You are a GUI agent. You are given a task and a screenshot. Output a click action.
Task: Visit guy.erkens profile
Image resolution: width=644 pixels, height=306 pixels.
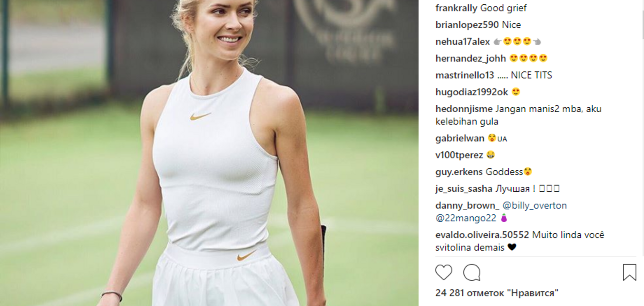459,172
